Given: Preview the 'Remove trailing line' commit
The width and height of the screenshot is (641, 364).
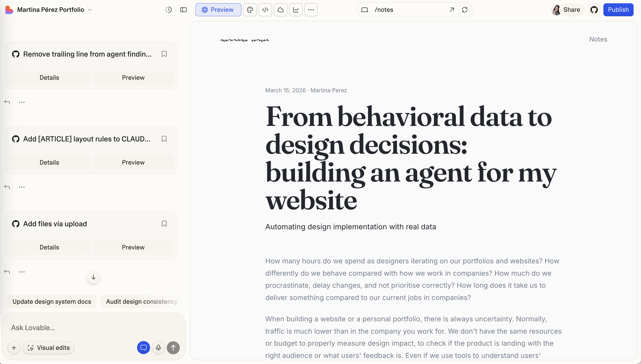Looking at the screenshot, I should (x=133, y=77).
